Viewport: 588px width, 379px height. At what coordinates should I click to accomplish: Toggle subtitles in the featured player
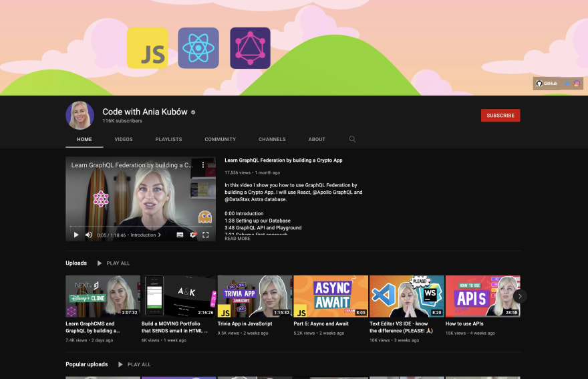click(x=180, y=235)
